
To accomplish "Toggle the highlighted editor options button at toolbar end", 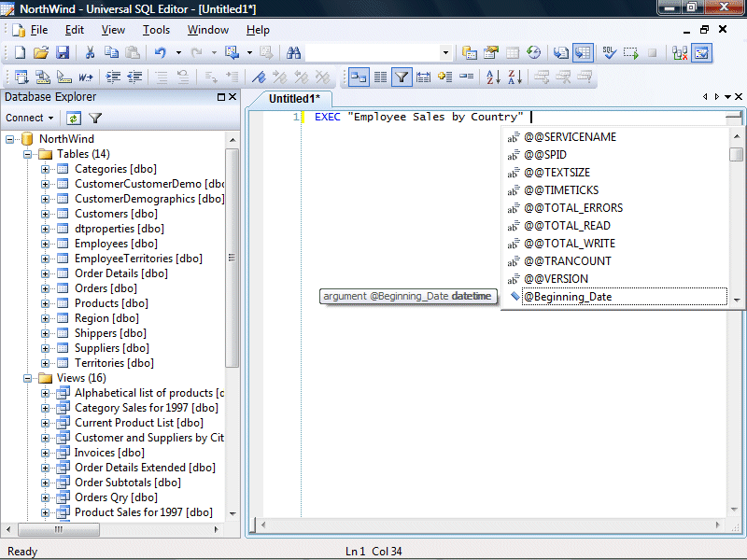I will tap(702, 52).
